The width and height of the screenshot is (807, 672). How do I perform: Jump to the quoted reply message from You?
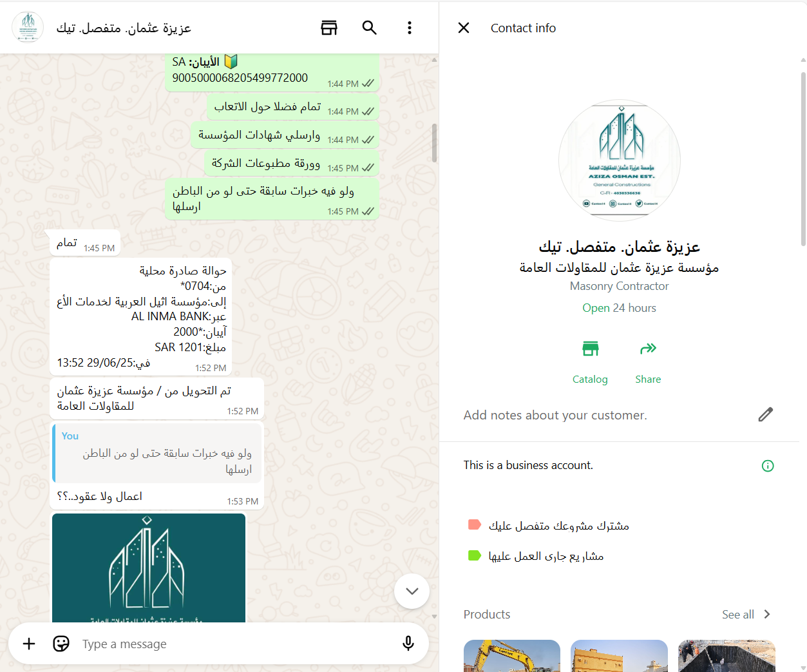(x=158, y=453)
